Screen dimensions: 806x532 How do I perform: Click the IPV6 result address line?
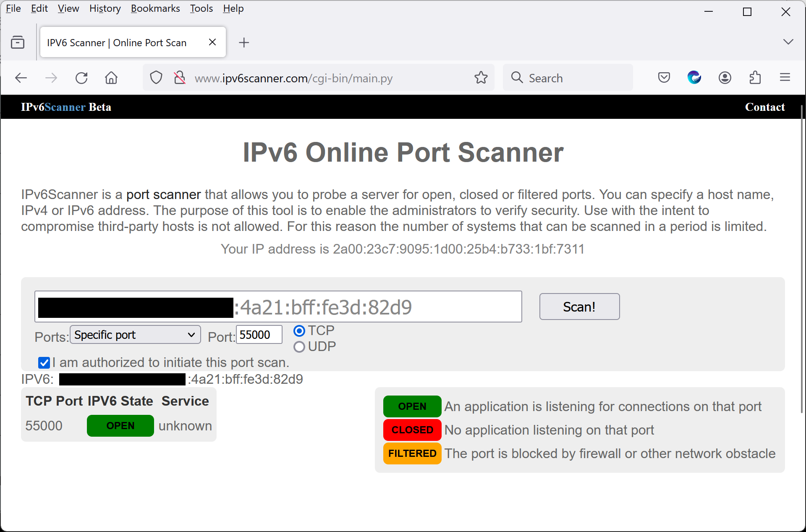coord(162,379)
